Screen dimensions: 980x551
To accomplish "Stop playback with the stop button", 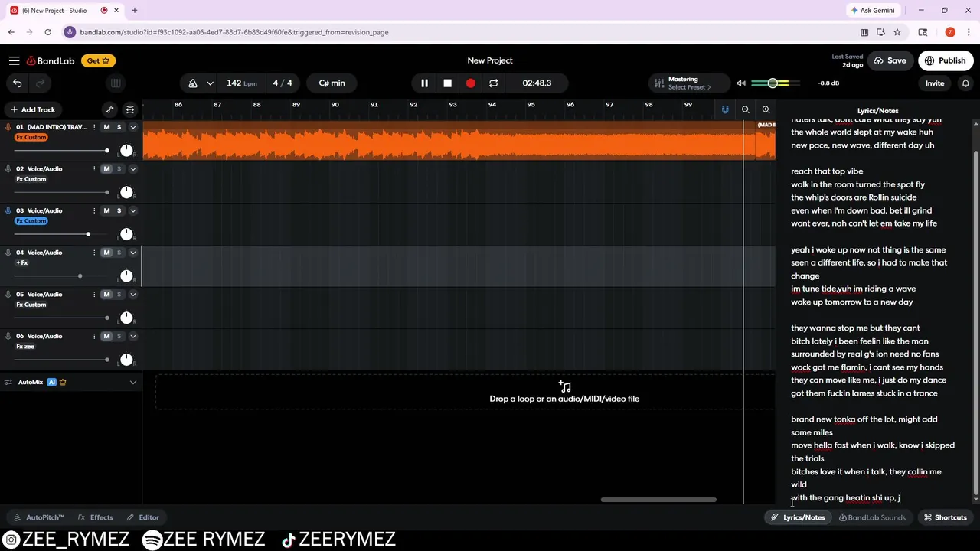I will coord(447,83).
